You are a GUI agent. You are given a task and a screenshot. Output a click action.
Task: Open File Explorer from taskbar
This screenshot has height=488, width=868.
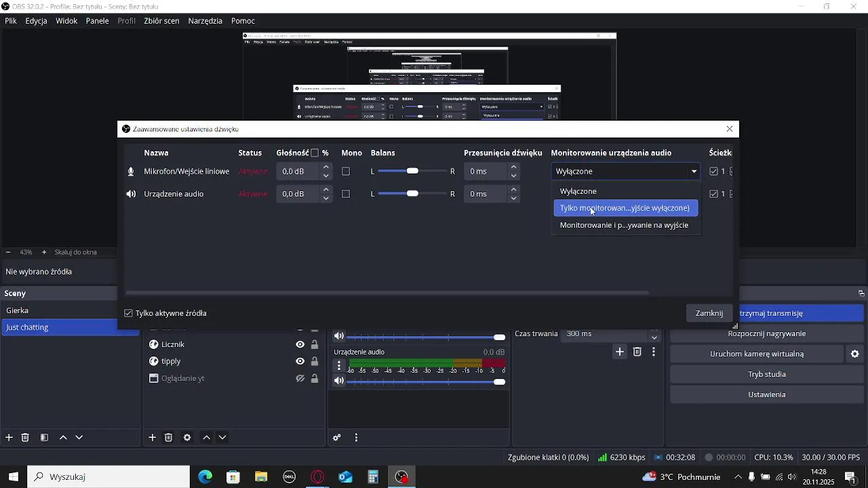pos(261,477)
